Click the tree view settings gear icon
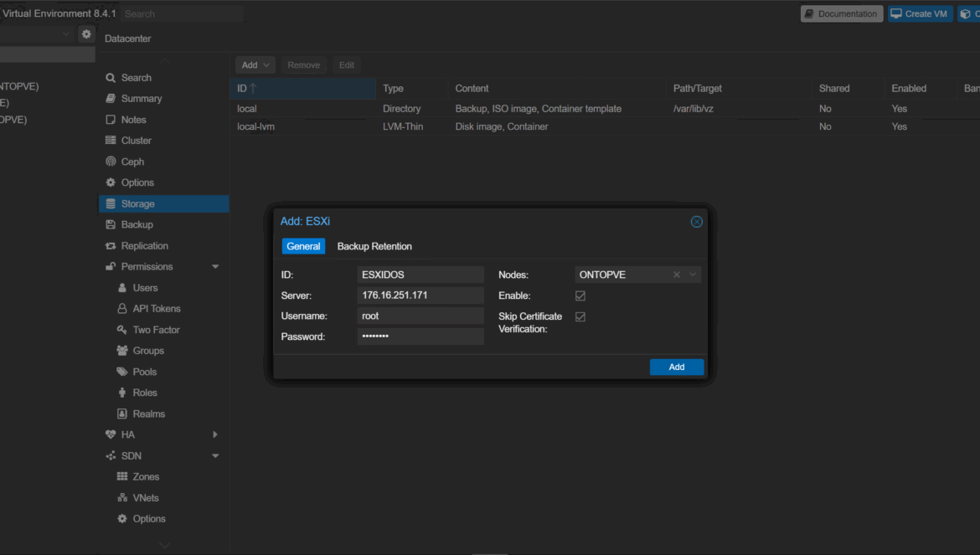980x555 pixels. (x=86, y=34)
